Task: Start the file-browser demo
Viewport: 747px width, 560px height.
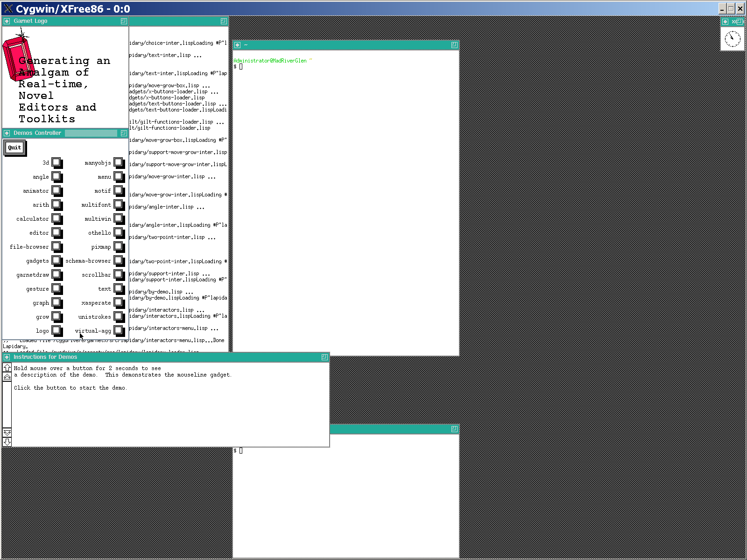Action: (x=57, y=247)
